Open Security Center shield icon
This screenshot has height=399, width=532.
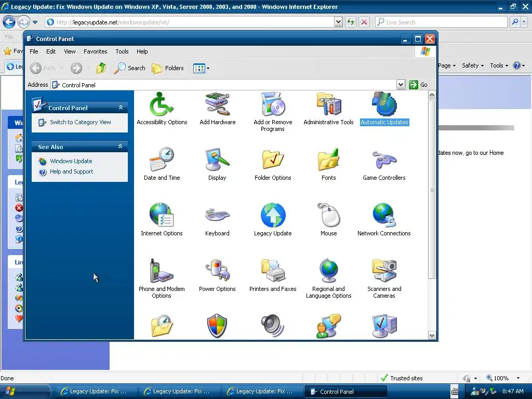coord(217,326)
